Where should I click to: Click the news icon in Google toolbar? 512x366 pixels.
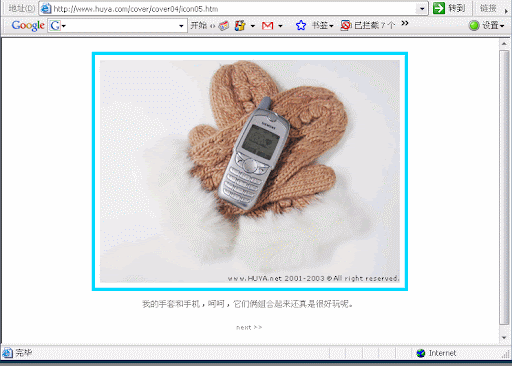(x=224, y=26)
